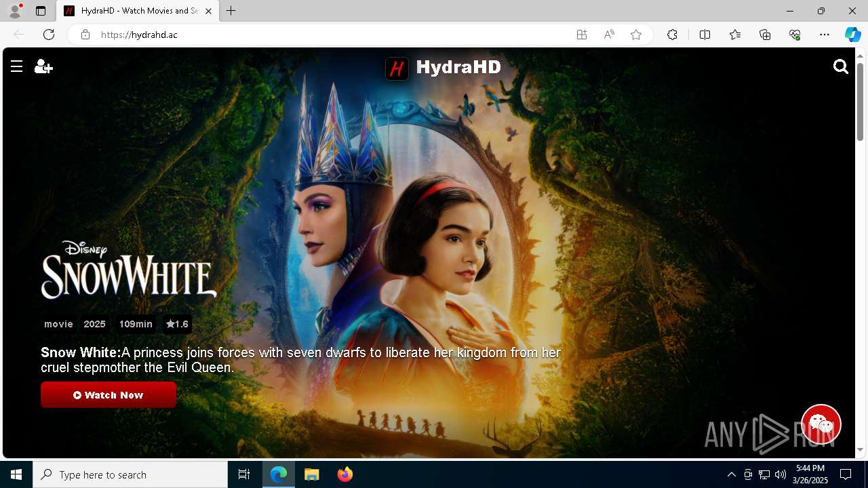Refresh the page
Viewport: 868px width, 488px height.
coord(49,35)
